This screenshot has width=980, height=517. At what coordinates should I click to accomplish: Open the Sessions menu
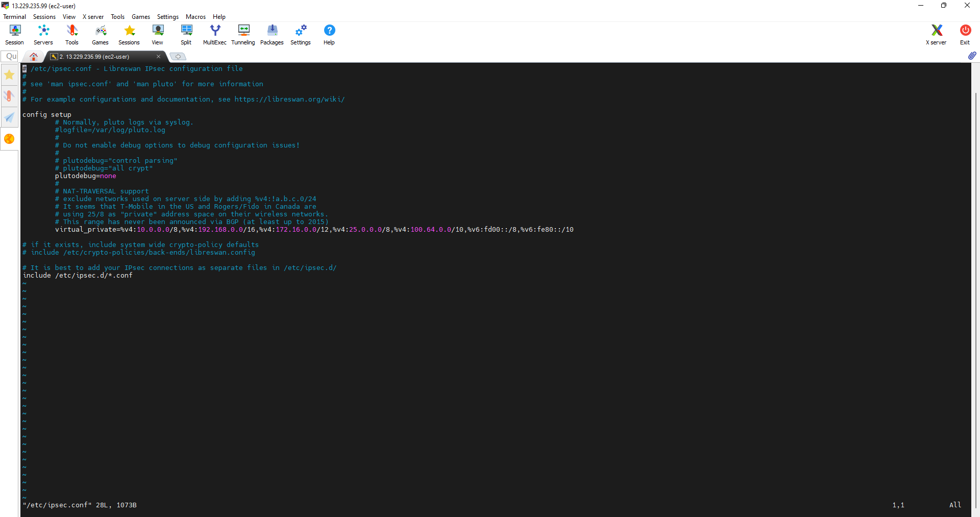click(x=44, y=17)
